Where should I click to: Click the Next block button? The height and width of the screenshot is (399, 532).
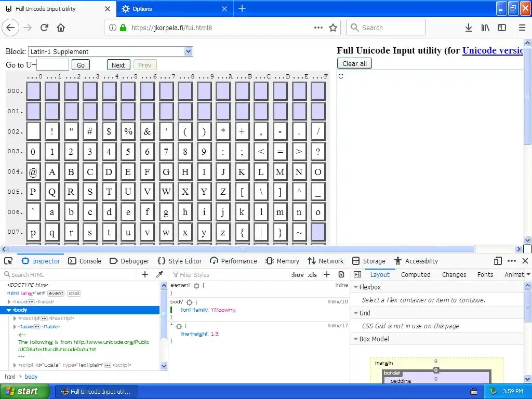tap(118, 65)
